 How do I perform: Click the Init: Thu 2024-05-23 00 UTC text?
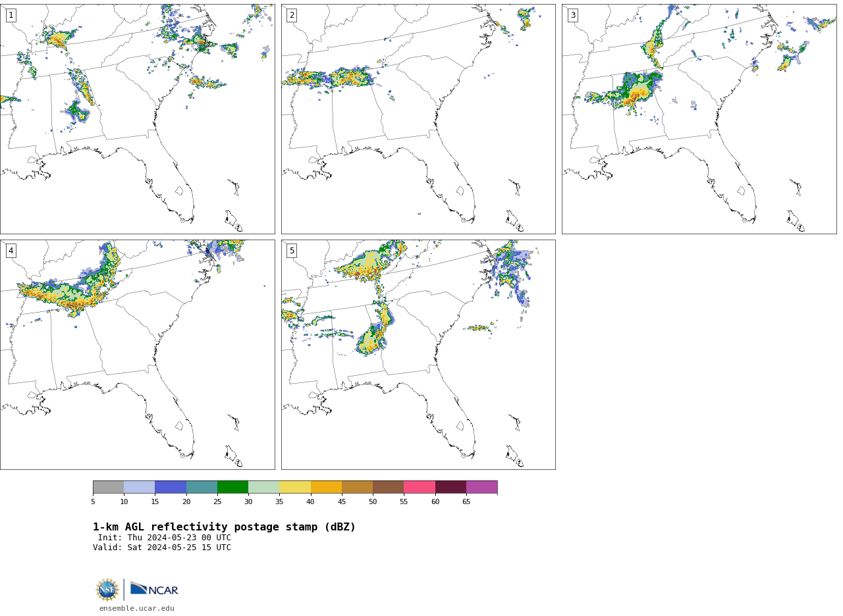coord(165,538)
